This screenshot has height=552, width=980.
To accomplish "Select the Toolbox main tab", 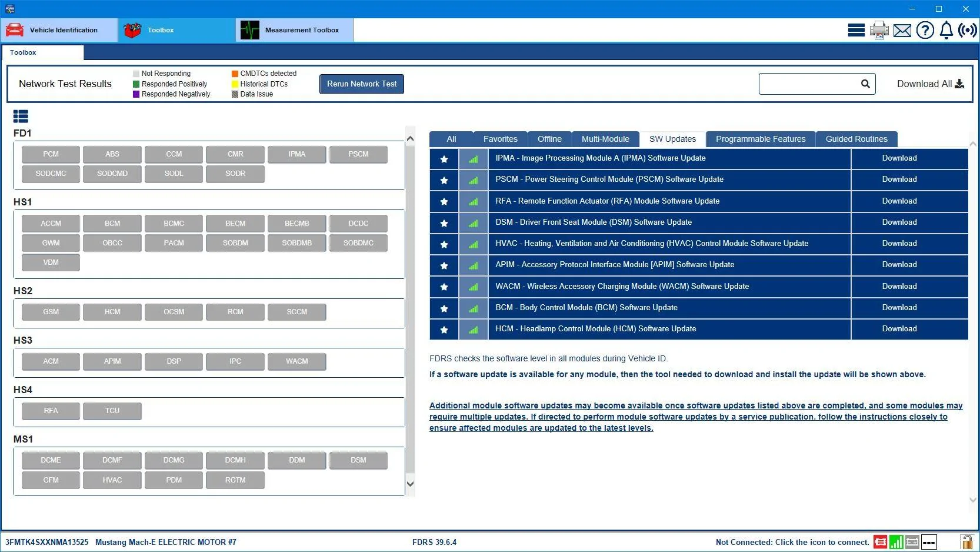I will (x=176, y=30).
